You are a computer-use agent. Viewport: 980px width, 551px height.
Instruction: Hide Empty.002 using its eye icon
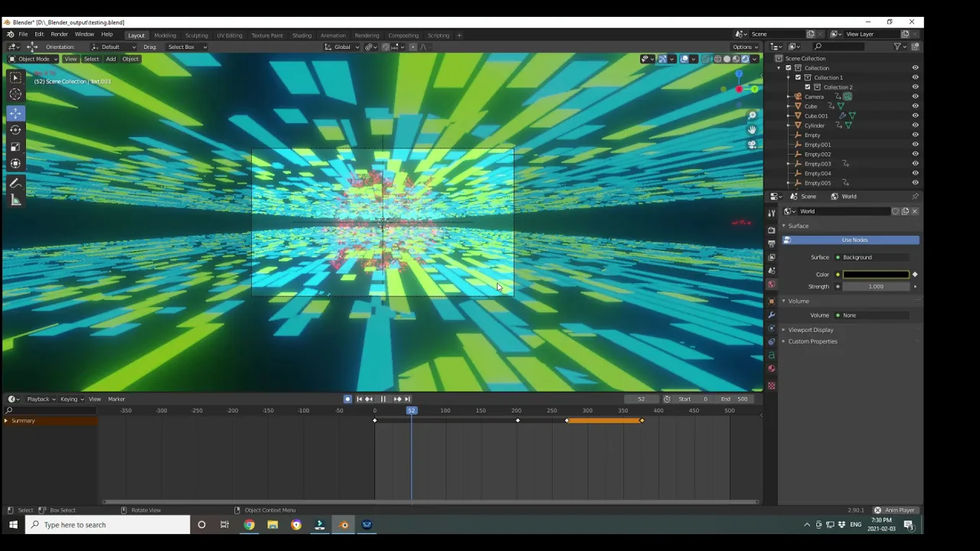pyautogui.click(x=915, y=154)
